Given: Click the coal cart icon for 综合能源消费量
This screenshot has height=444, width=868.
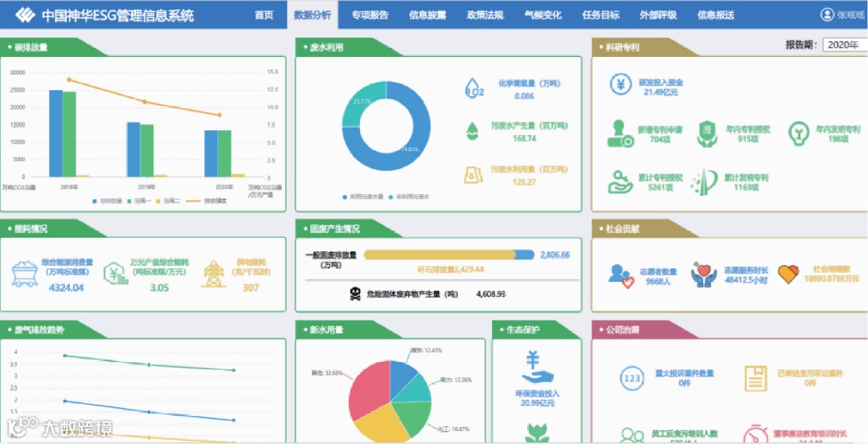Looking at the screenshot, I should [24, 273].
